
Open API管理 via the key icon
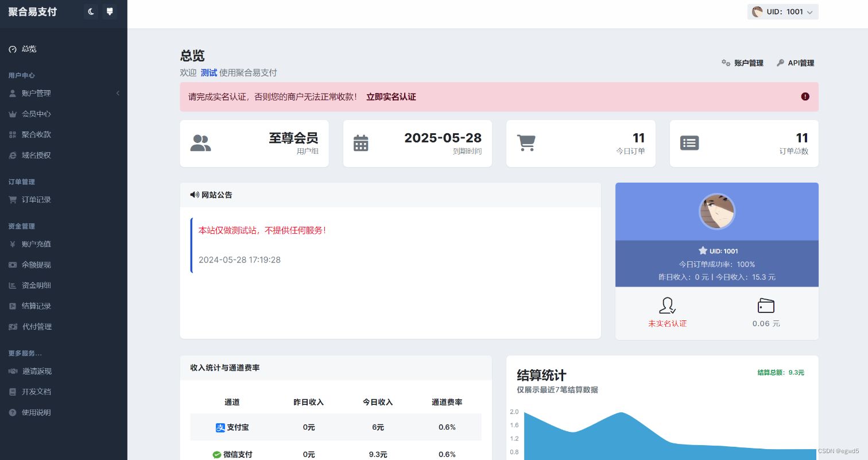pos(780,63)
